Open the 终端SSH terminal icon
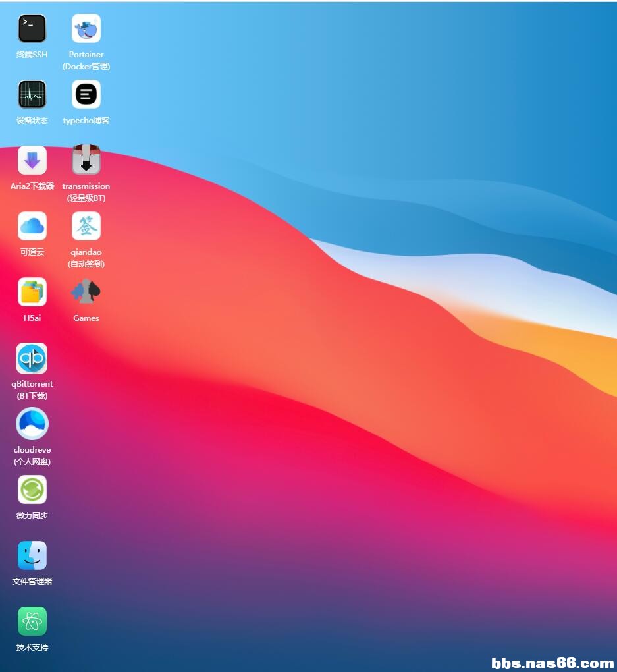The width and height of the screenshot is (617, 672). [x=32, y=29]
